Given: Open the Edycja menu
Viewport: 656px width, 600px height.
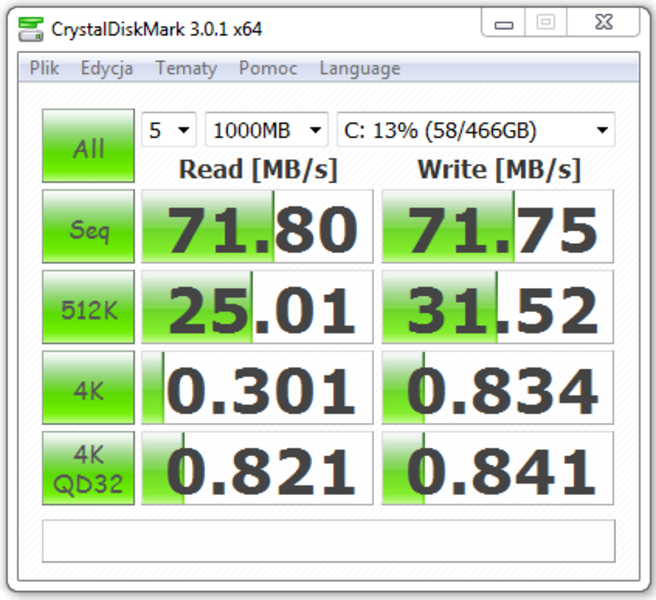Looking at the screenshot, I should [x=107, y=68].
